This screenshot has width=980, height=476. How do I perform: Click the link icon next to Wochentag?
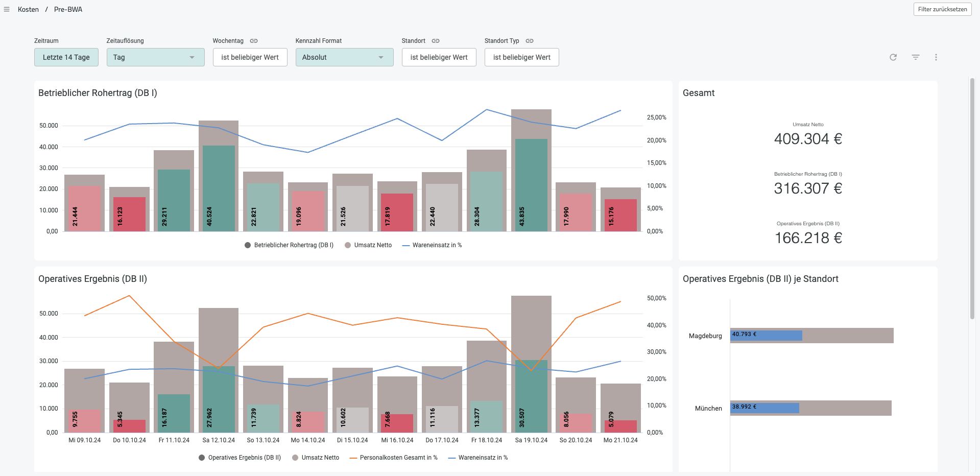point(254,41)
